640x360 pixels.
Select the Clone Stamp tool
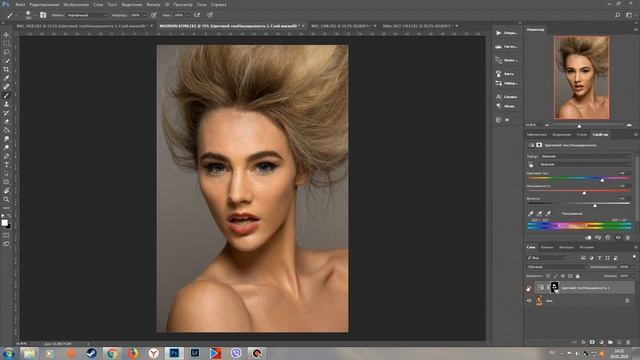pos(6,104)
